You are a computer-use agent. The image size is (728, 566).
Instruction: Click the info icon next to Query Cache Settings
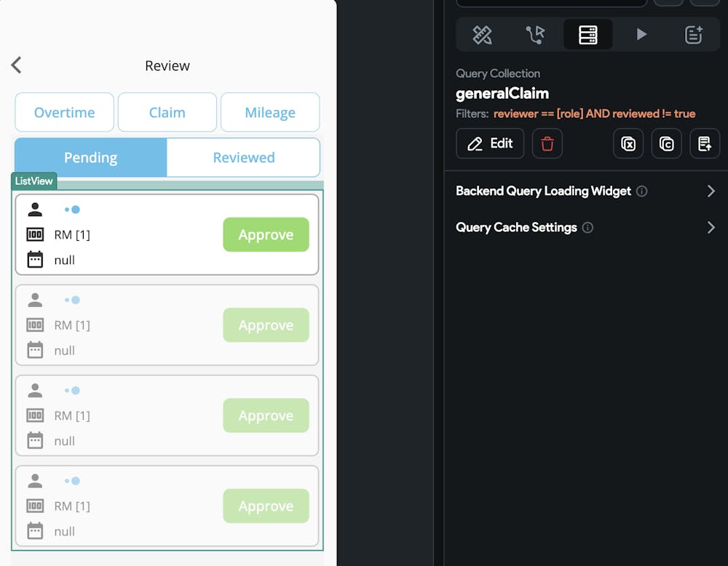pos(587,227)
